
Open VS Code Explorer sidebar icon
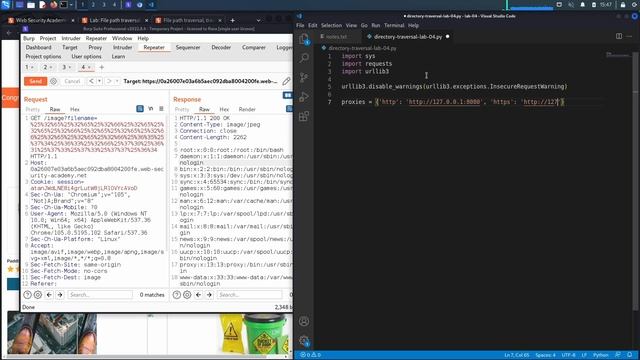(x=304, y=39)
